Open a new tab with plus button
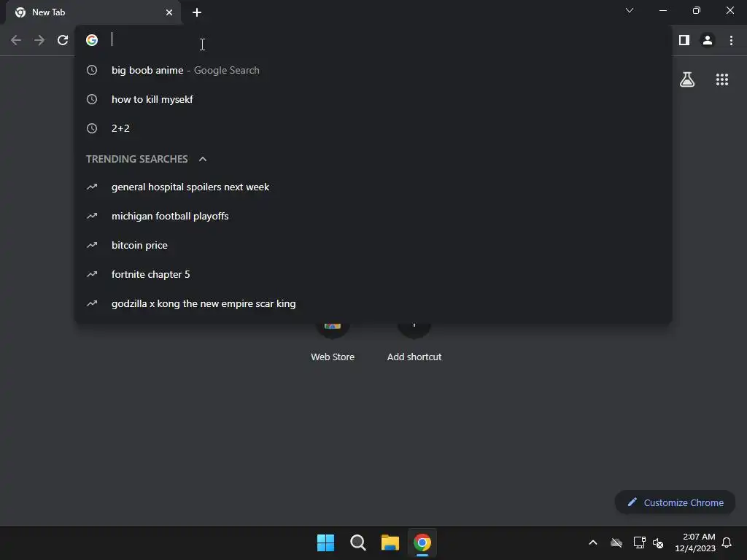747x560 pixels. 197,12
